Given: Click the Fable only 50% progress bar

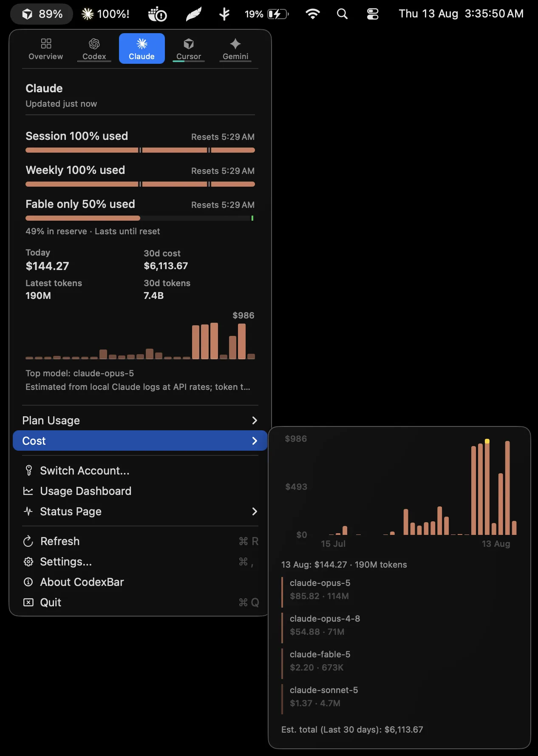Looking at the screenshot, I should click(x=140, y=218).
